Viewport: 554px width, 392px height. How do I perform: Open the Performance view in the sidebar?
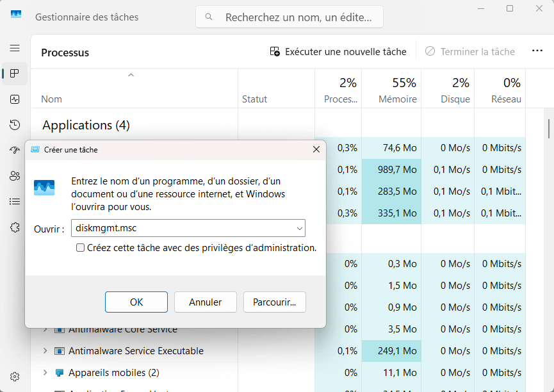click(x=14, y=99)
